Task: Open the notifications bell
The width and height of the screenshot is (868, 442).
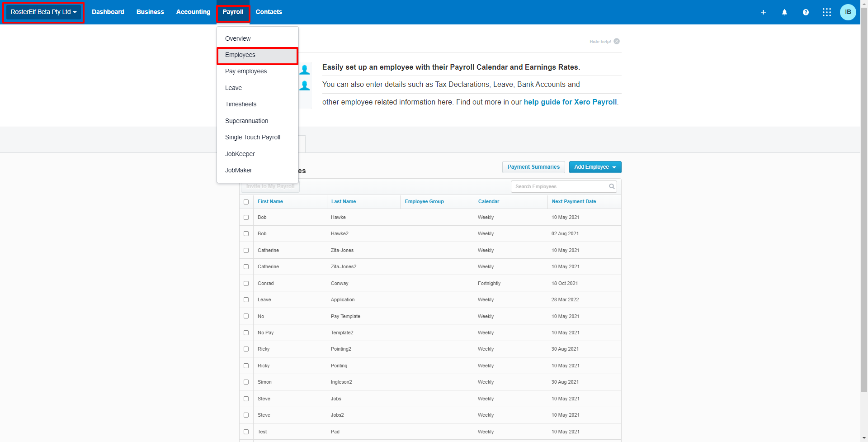Action: pyautogui.click(x=784, y=12)
